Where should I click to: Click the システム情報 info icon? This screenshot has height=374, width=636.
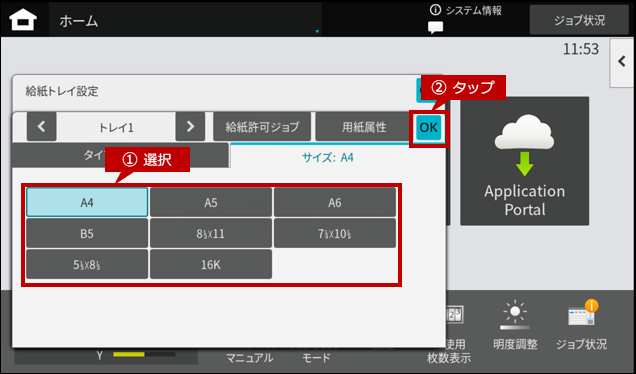pos(435,10)
